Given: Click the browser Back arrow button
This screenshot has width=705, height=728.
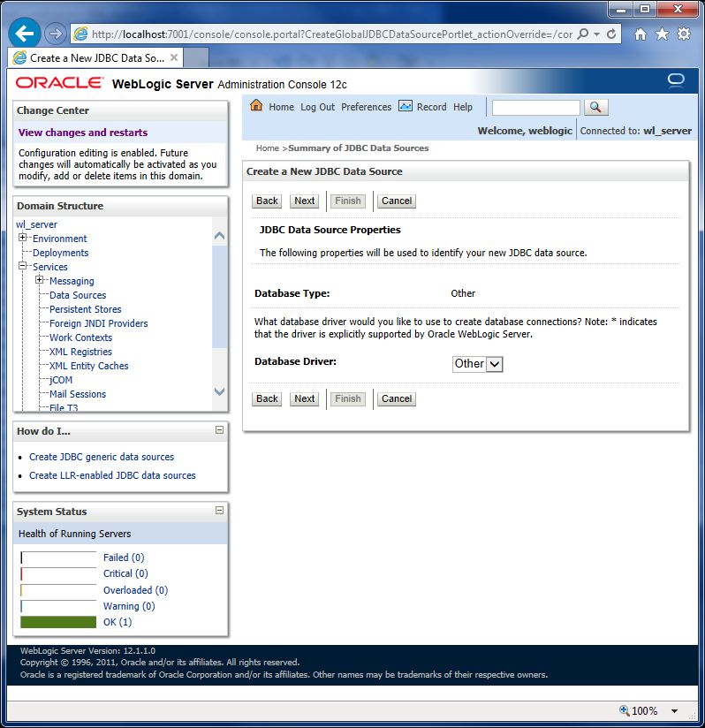Looking at the screenshot, I should [x=24, y=34].
